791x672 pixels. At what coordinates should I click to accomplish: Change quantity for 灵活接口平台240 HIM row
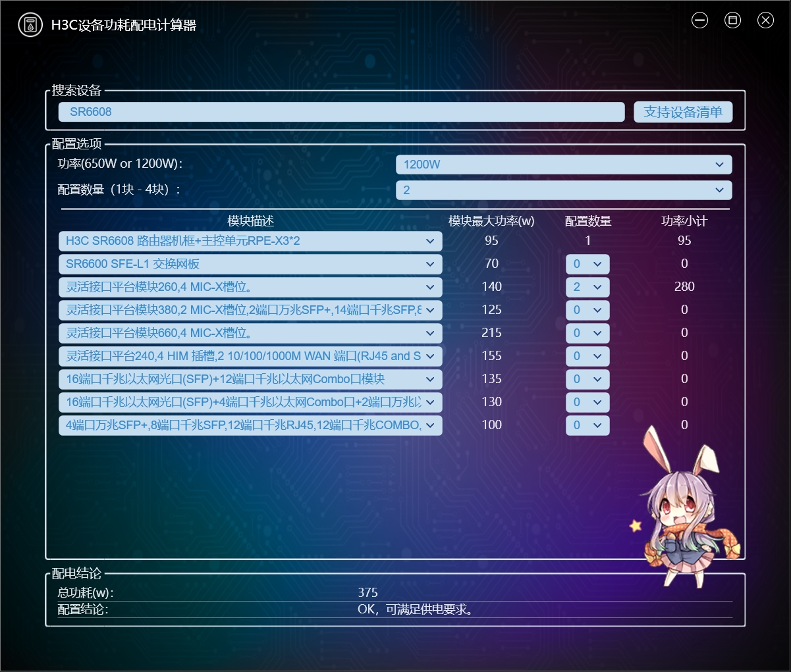click(587, 356)
